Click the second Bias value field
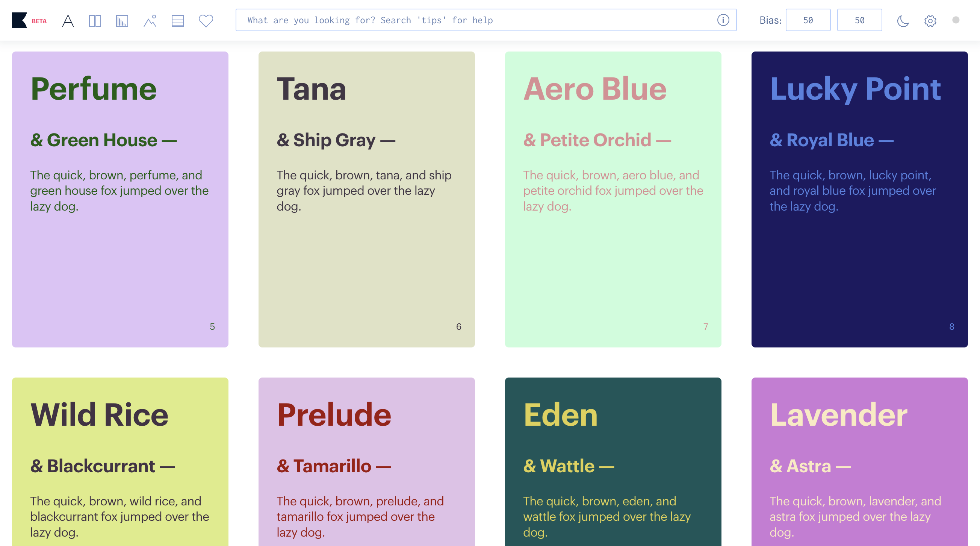980x546 pixels. pos(859,20)
